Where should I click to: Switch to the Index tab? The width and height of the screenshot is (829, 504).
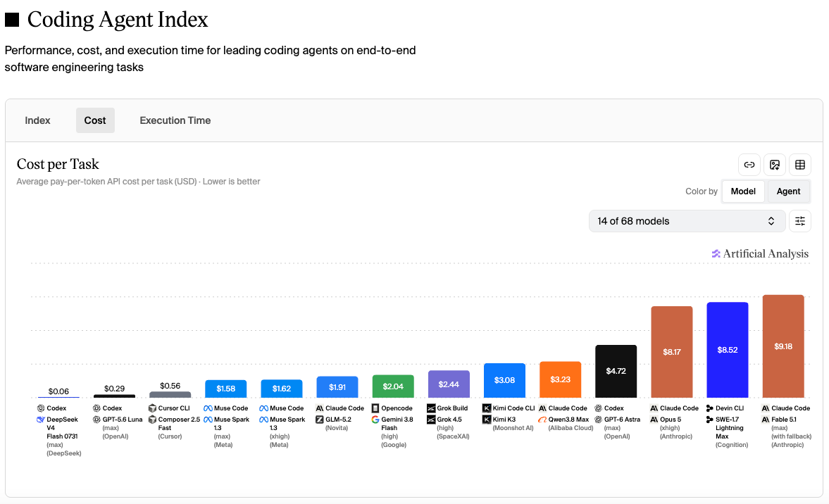click(x=37, y=120)
